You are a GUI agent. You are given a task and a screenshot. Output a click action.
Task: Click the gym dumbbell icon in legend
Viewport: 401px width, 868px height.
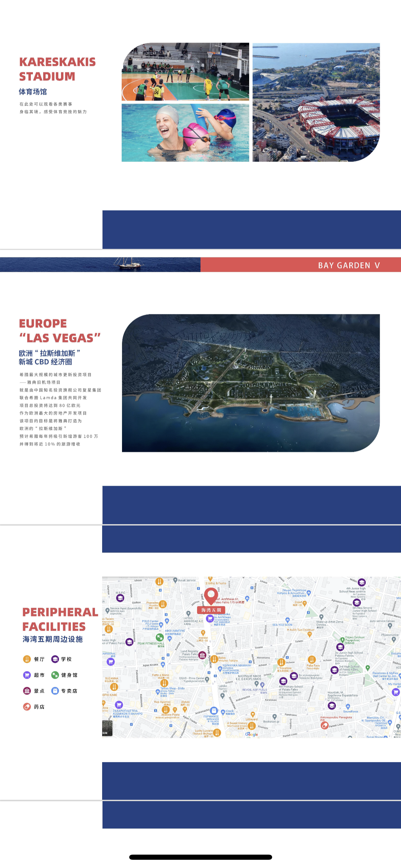[55, 675]
